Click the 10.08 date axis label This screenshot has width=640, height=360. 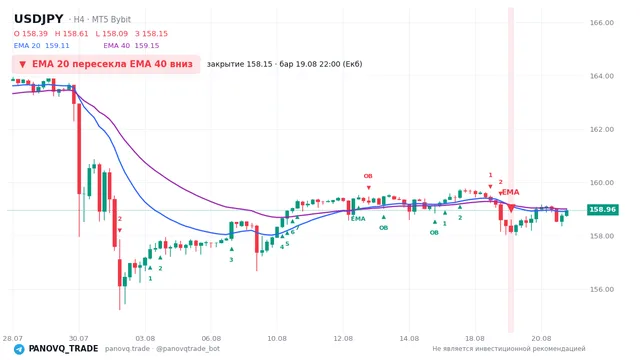click(x=277, y=338)
